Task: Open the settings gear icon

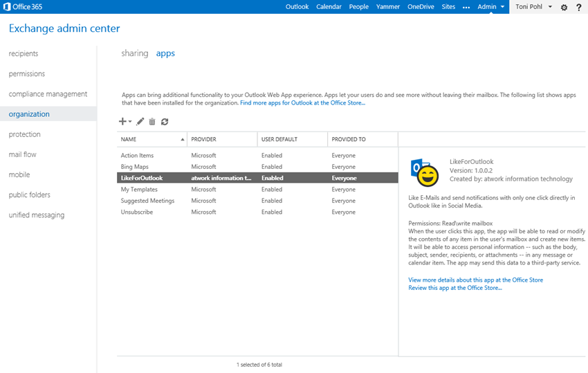Action: [x=564, y=7]
